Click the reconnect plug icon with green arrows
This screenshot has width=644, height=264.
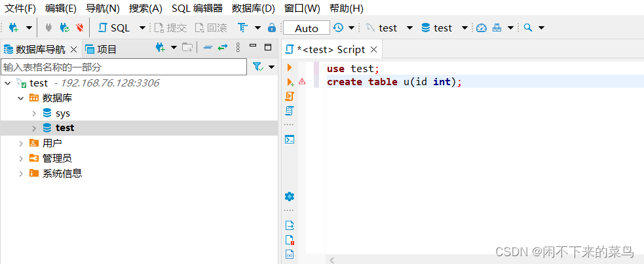(64, 28)
